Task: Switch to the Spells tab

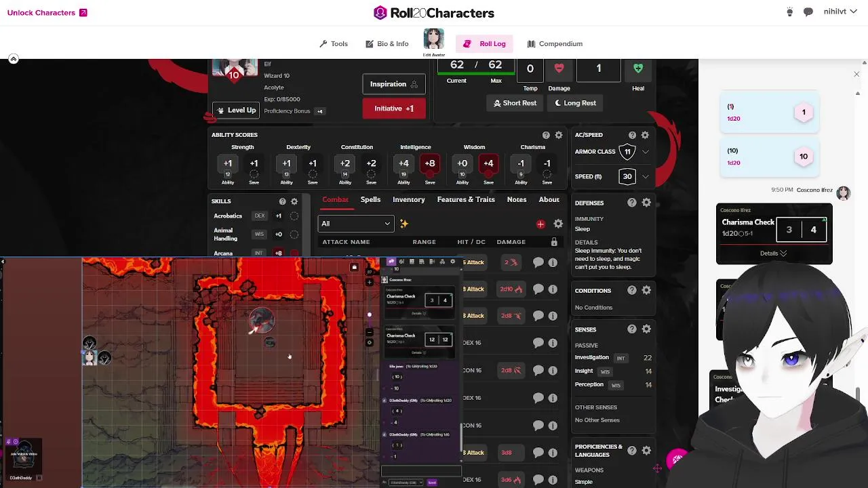Action: point(370,200)
